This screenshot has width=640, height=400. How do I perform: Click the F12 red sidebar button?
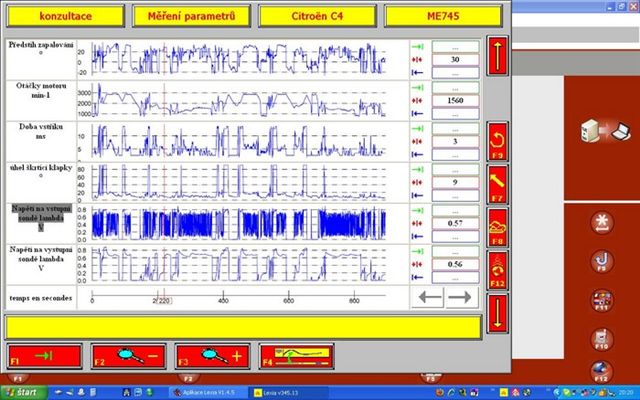(497, 266)
